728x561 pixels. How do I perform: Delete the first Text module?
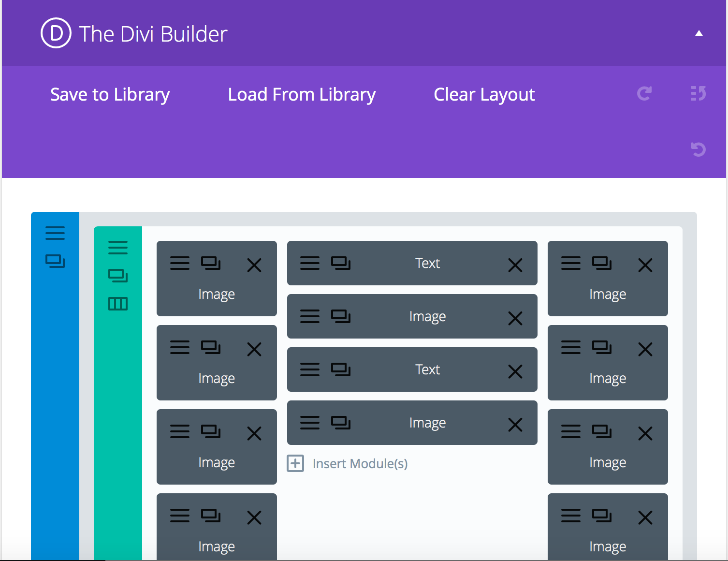pos(515,265)
